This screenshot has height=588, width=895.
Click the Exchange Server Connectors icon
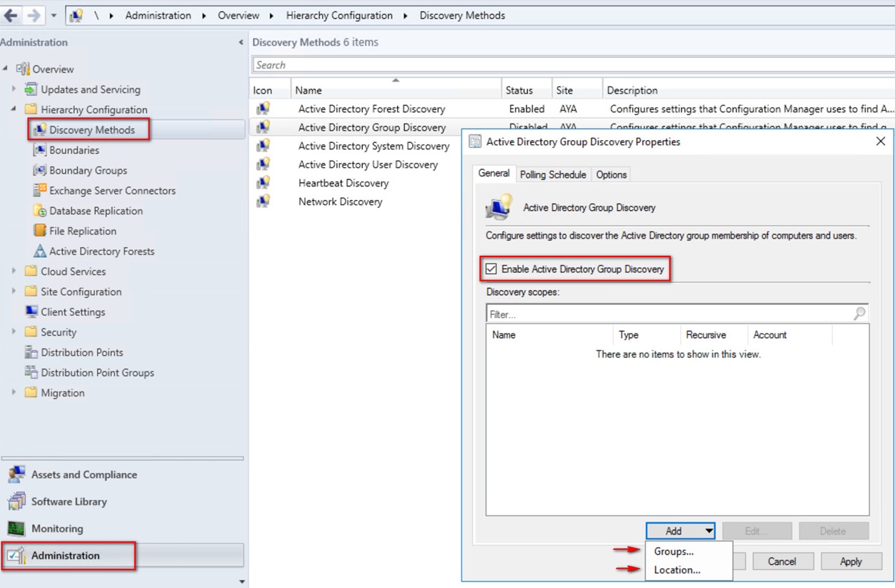coord(39,191)
